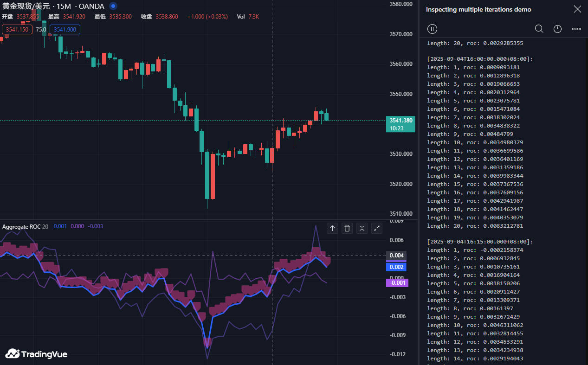
Task: Click the red sell price 3541.150 button
Action: pos(17,30)
